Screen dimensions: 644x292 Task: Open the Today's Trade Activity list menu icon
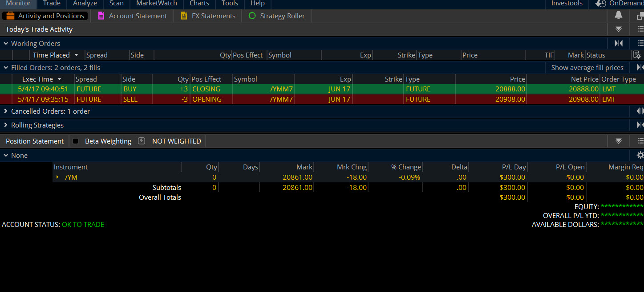pos(640,29)
